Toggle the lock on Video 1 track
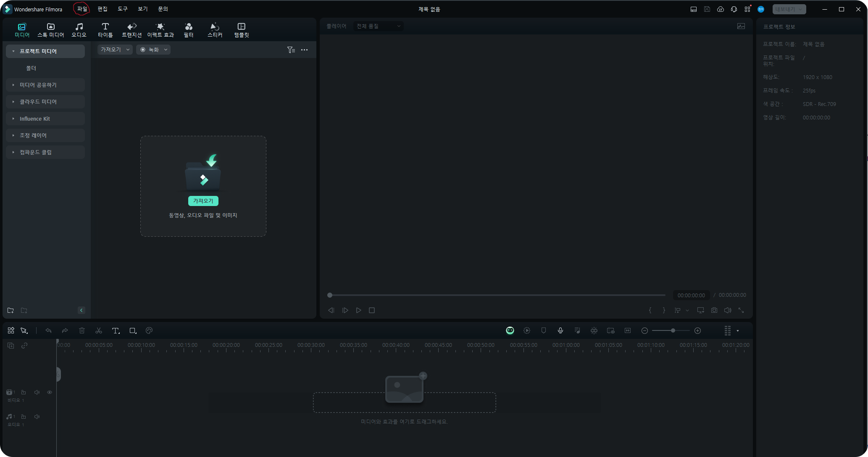Image resolution: width=868 pixels, height=457 pixels. coord(24,392)
